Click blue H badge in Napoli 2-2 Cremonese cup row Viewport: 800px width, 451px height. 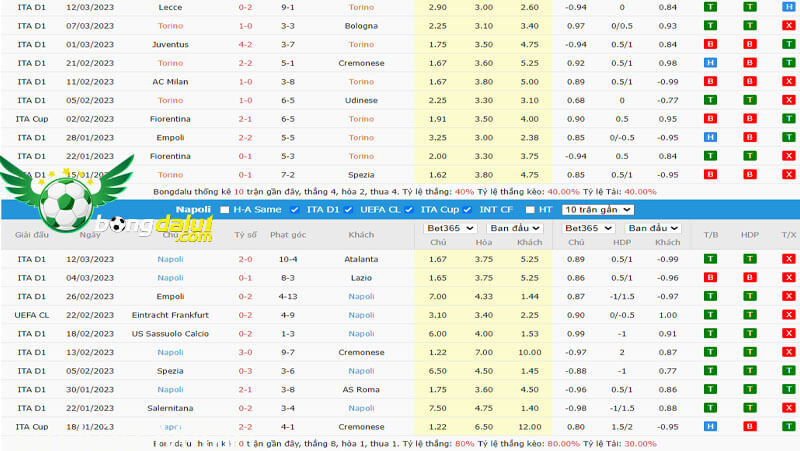(x=710, y=427)
